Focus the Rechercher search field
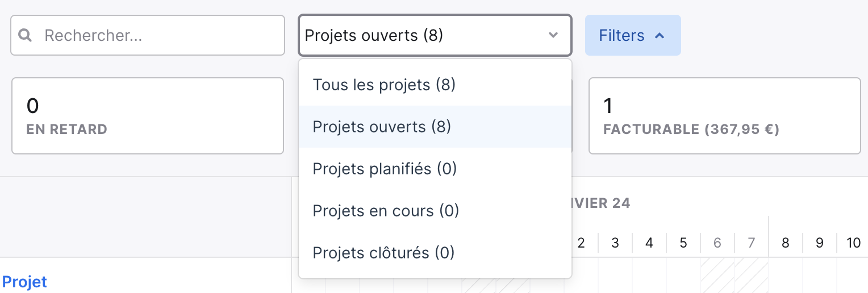The width and height of the screenshot is (868, 293). click(148, 35)
